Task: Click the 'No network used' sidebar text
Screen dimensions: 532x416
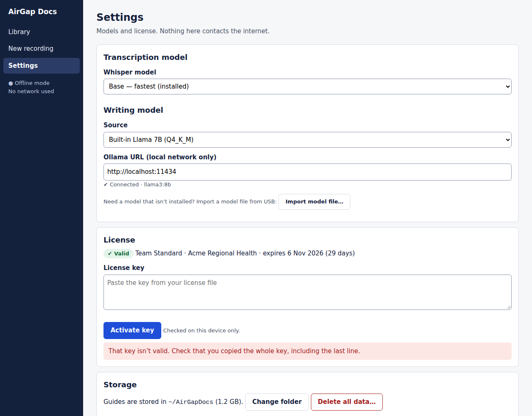Action: [31, 92]
